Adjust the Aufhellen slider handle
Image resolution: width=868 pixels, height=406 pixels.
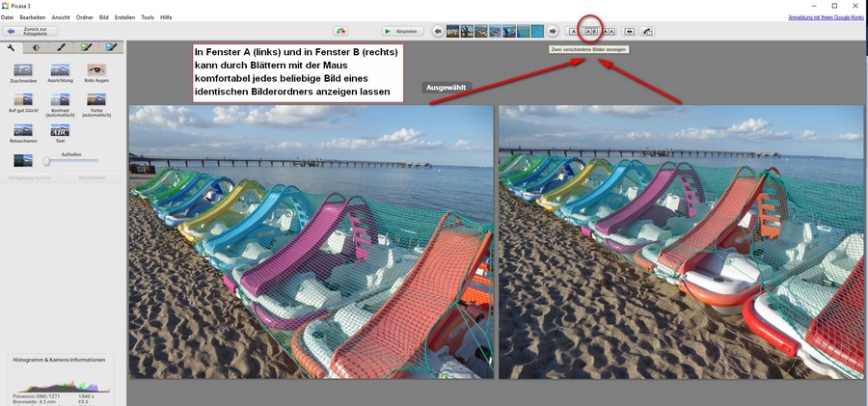point(47,161)
